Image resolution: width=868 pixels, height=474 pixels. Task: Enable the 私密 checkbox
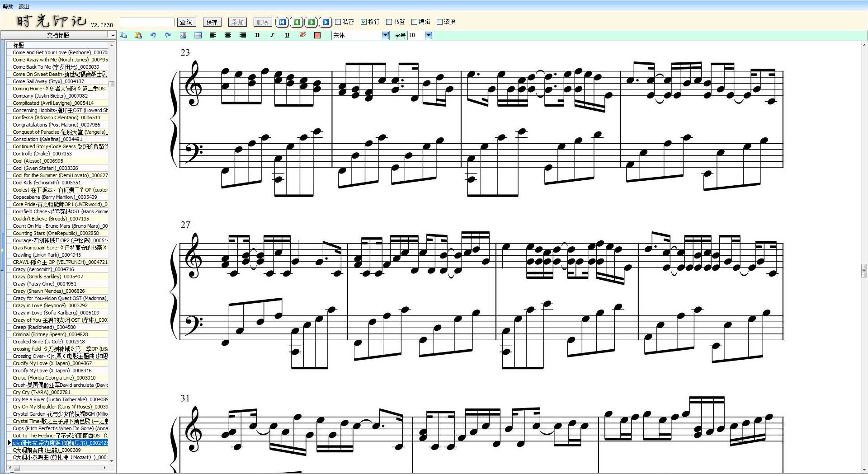point(338,22)
